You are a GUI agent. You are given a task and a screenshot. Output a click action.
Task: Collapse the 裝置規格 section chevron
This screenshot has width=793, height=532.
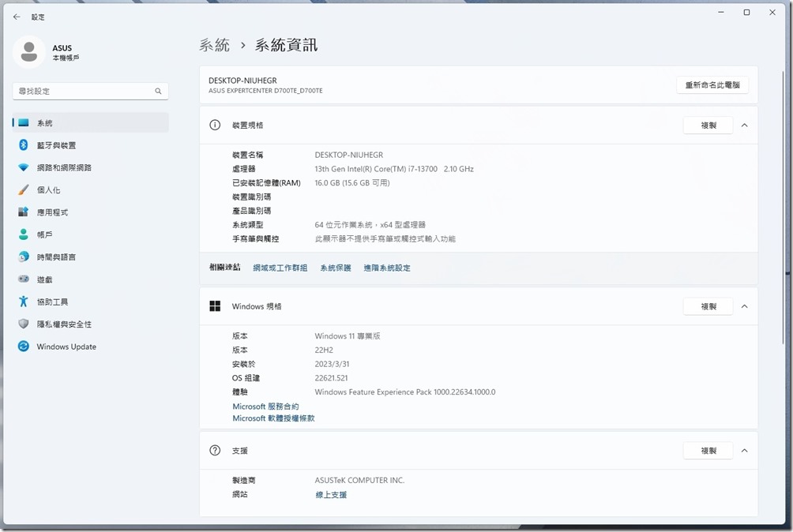[x=744, y=126]
